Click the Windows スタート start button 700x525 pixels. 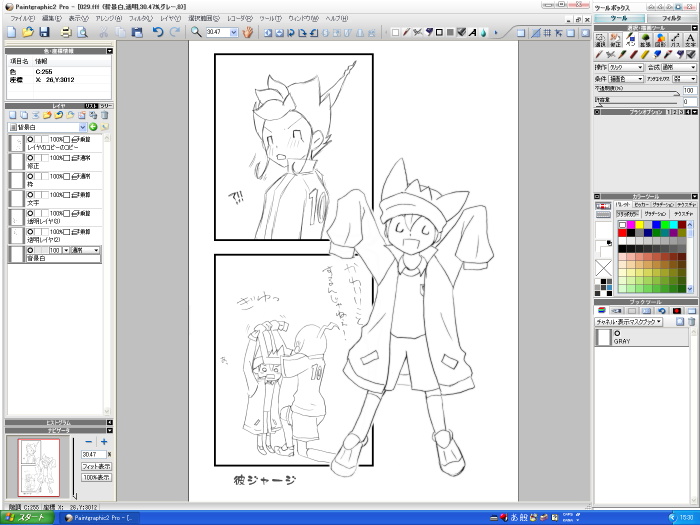point(27,518)
